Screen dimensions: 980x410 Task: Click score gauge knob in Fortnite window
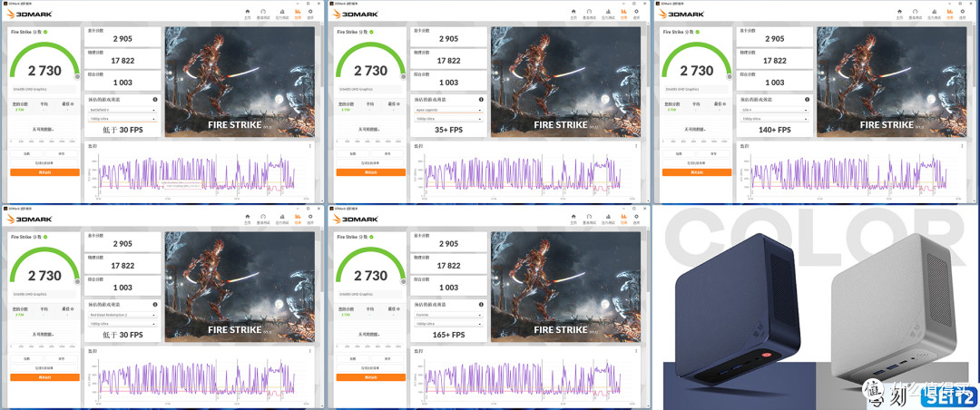[404, 281]
